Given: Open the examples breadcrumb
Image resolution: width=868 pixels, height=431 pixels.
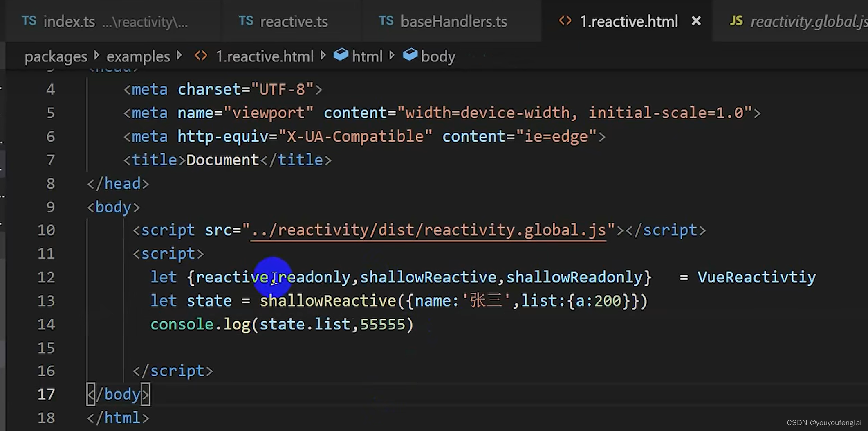Looking at the screenshot, I should coord(138,56).
